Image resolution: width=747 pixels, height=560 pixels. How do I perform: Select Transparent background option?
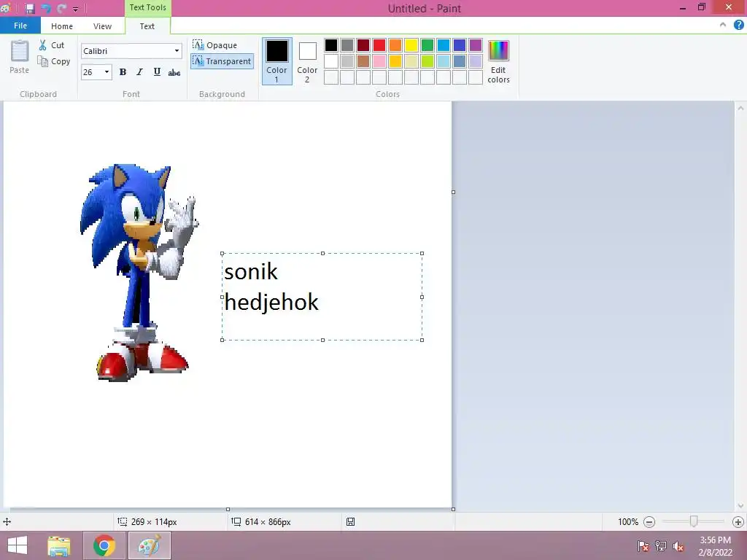click(x=222, y=61)
